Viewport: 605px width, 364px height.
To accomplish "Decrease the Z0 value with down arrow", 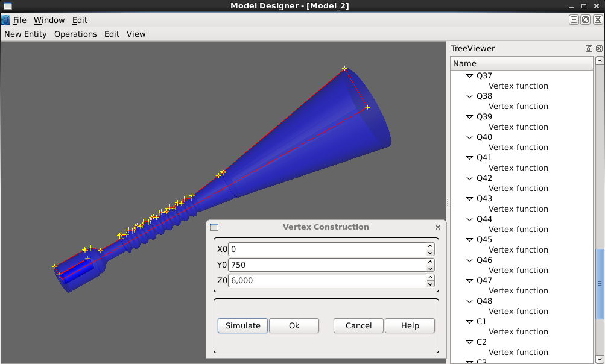I will click(430, 284).
